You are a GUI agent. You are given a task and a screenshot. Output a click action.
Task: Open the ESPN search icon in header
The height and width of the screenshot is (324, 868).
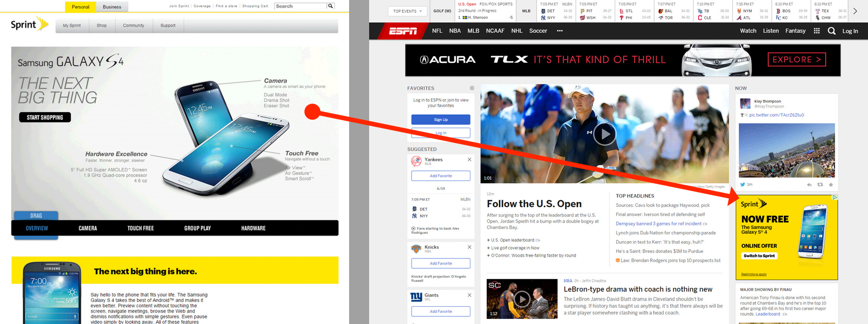coord(831,31)
